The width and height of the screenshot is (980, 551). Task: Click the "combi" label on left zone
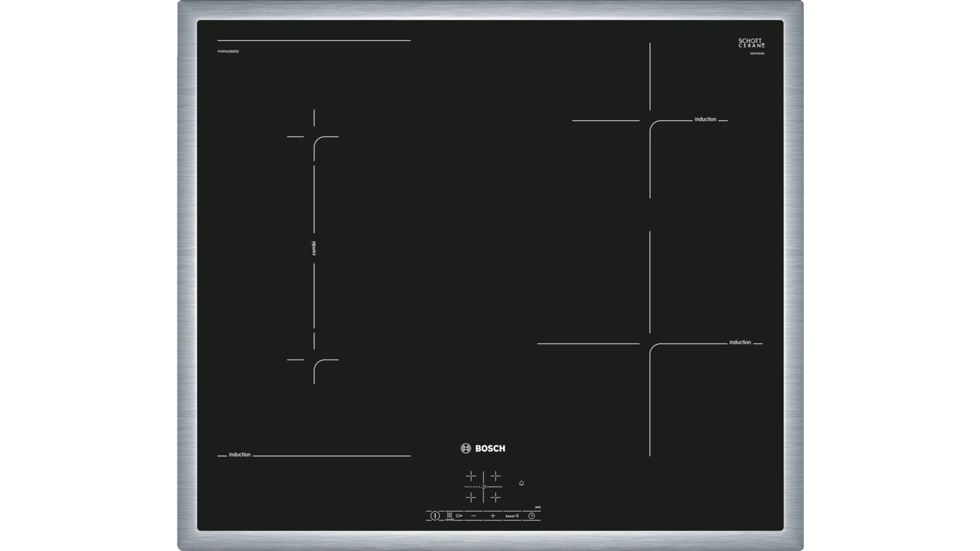[314, 248]
